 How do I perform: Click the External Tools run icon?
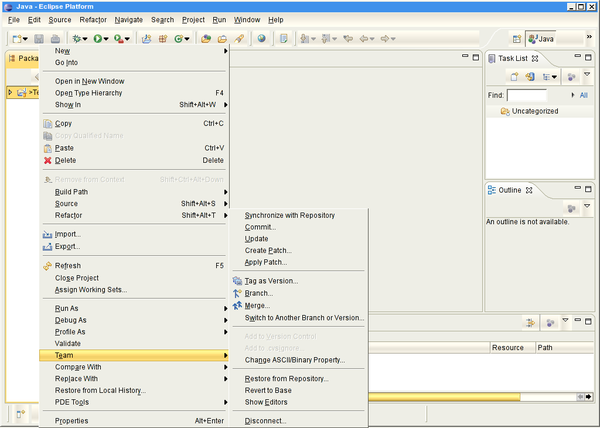119,39
